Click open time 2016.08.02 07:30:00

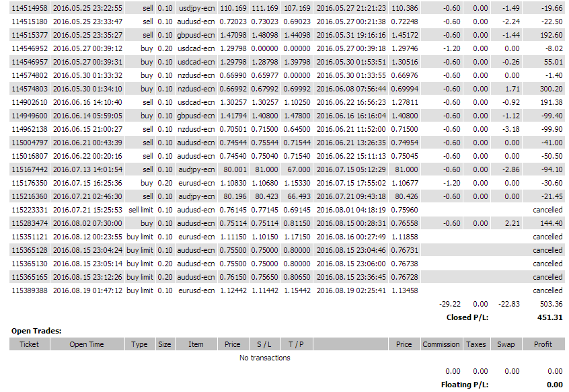coord(87,223)
